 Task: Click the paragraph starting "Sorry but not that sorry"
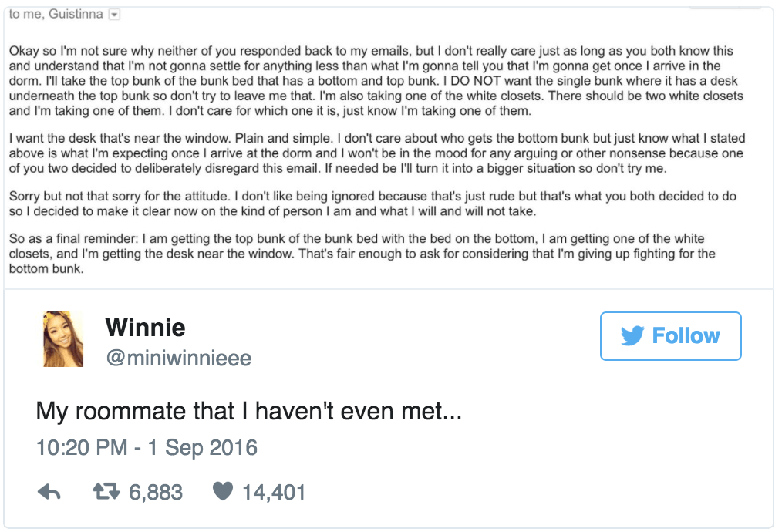coord(372,204)
